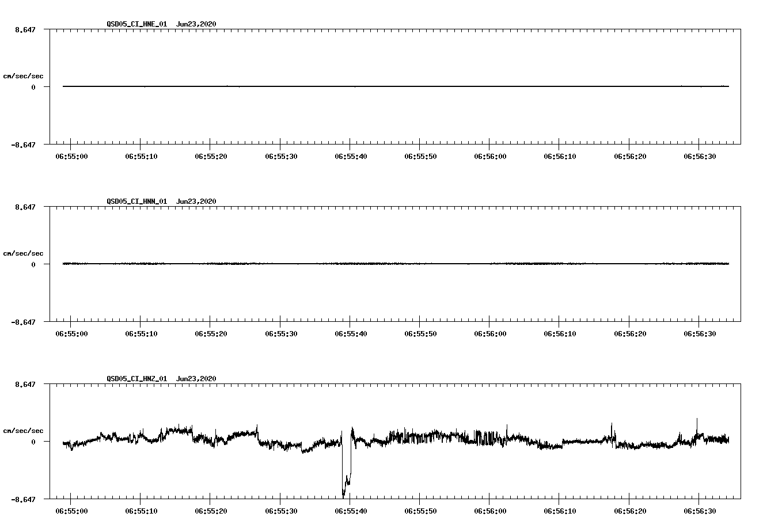Click the -8.647 bottom label of HNN plot
This screenshot has width=782, height=532.
coord(23,322)
